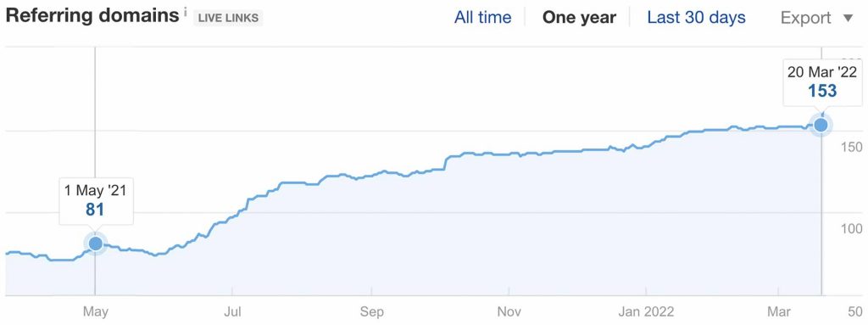Click the May label on the x-axis

click(x=95, y=311)
